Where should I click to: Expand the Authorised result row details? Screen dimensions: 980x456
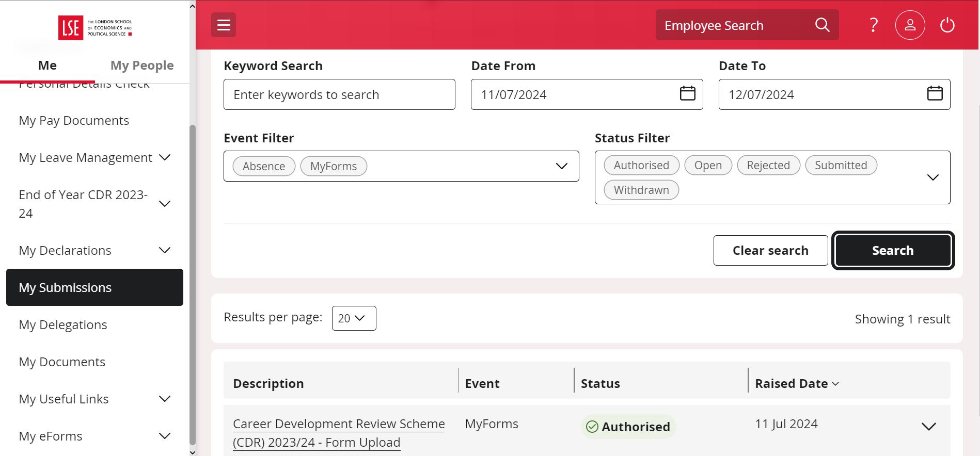pyautogui.click(x=928, y=427)
